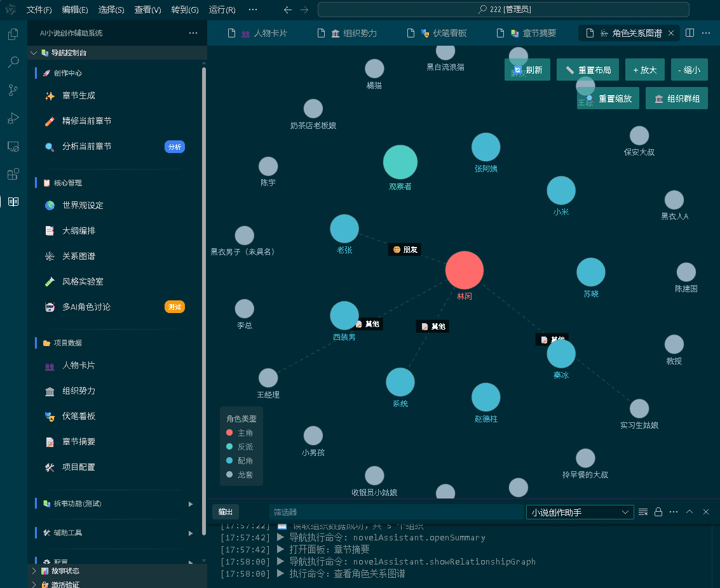The width and height of the screenshot is (720, 588).
Task: Open the 小说创作助手 output channel dropdown
Action: pos(580,511)
